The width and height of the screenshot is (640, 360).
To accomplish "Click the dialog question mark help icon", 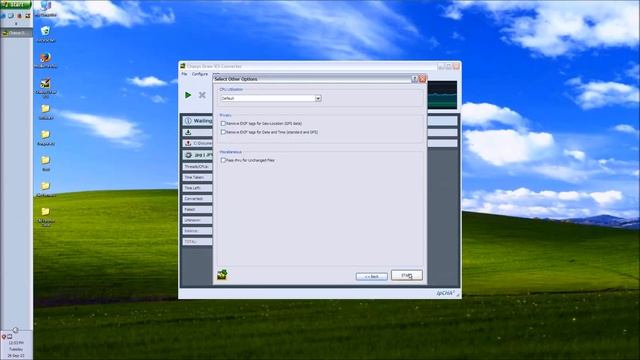I will [414, 79].
